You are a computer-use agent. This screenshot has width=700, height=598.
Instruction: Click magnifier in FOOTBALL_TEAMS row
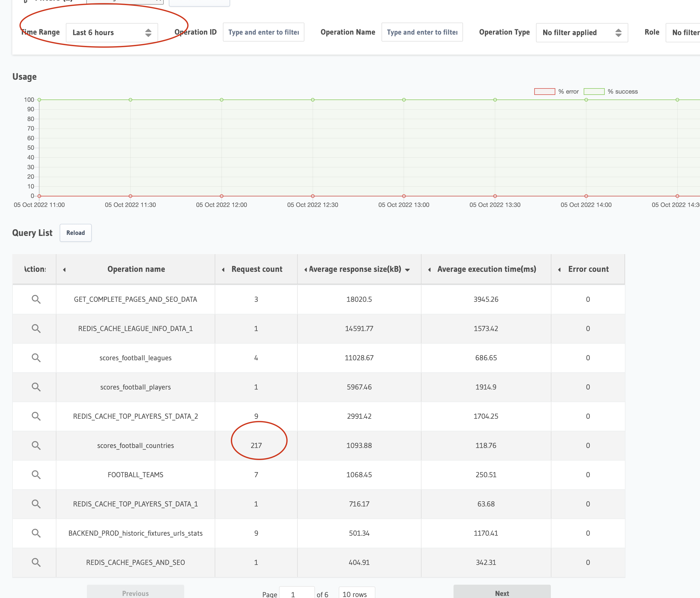pos(36,475)
